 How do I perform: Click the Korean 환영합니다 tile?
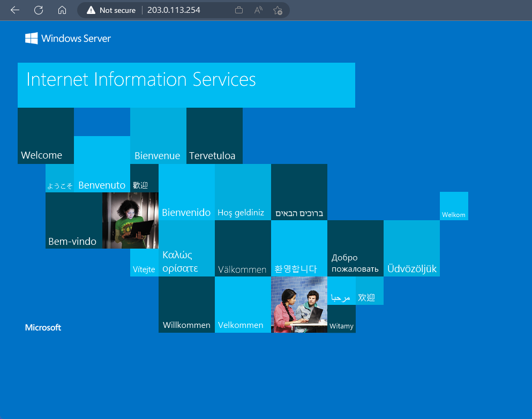(x=299, y=249)
